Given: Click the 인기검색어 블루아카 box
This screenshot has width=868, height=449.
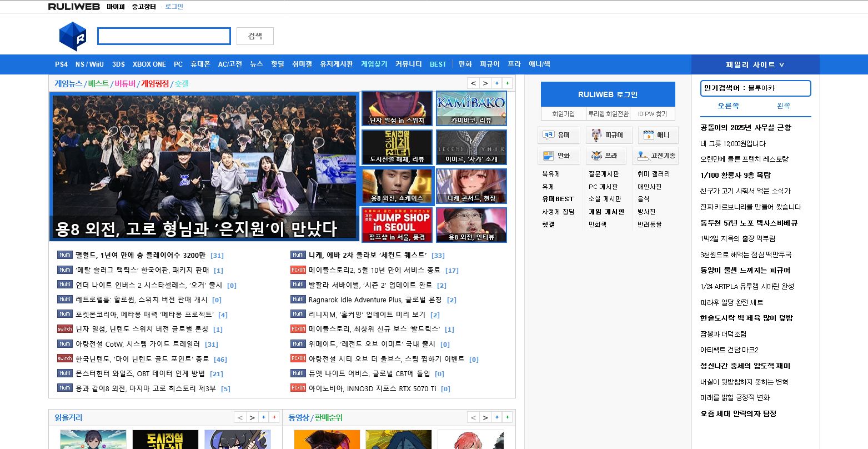Looking at the screenshot, I should [756, 88].
